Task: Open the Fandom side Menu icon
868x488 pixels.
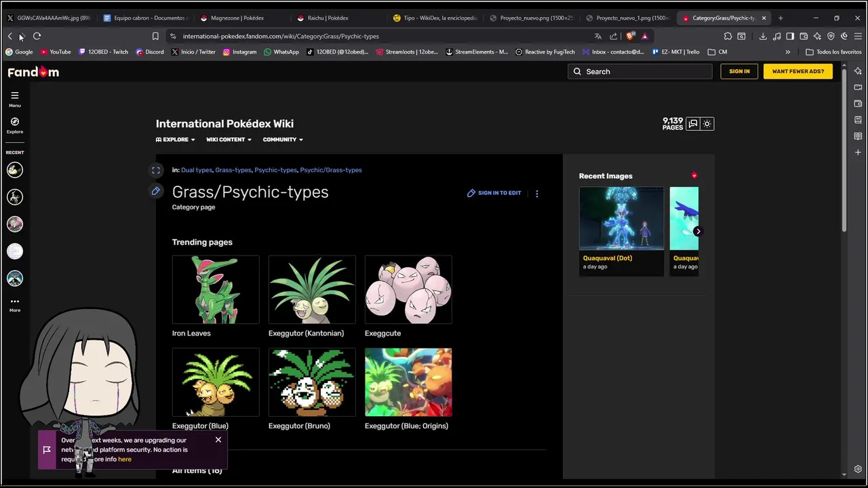Action: pos(14,96)
